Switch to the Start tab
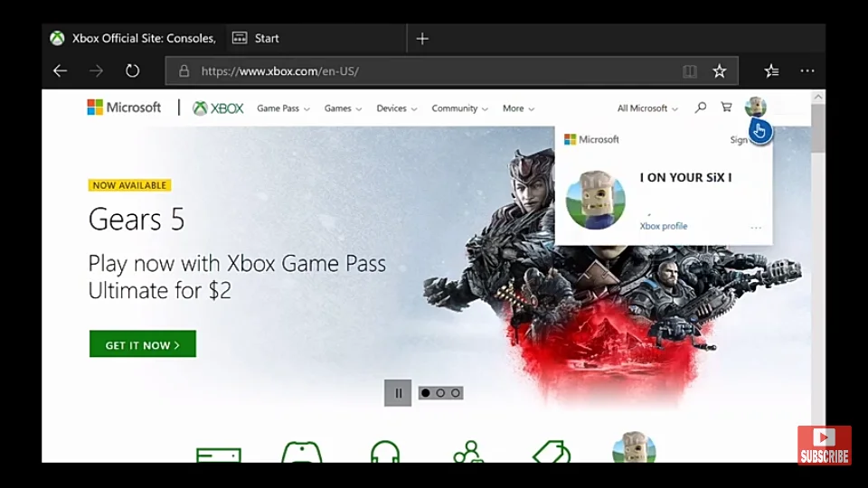 (316, 38)
